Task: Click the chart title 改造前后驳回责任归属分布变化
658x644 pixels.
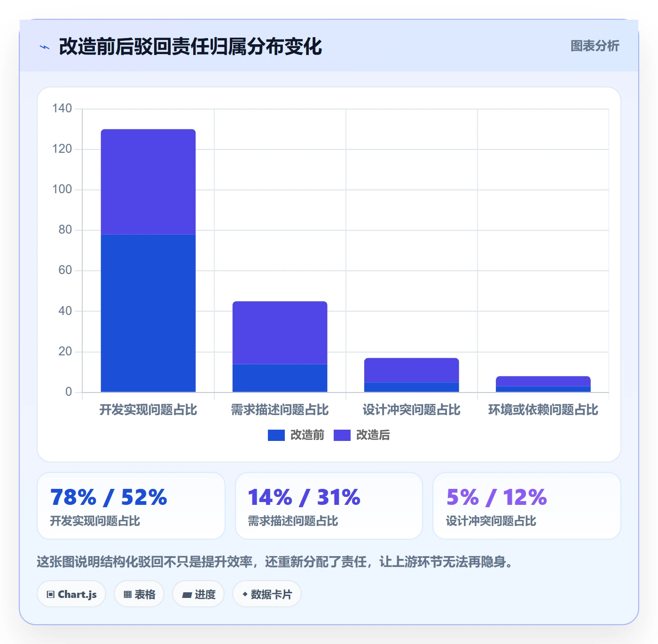Action: [x=190, y=47]
